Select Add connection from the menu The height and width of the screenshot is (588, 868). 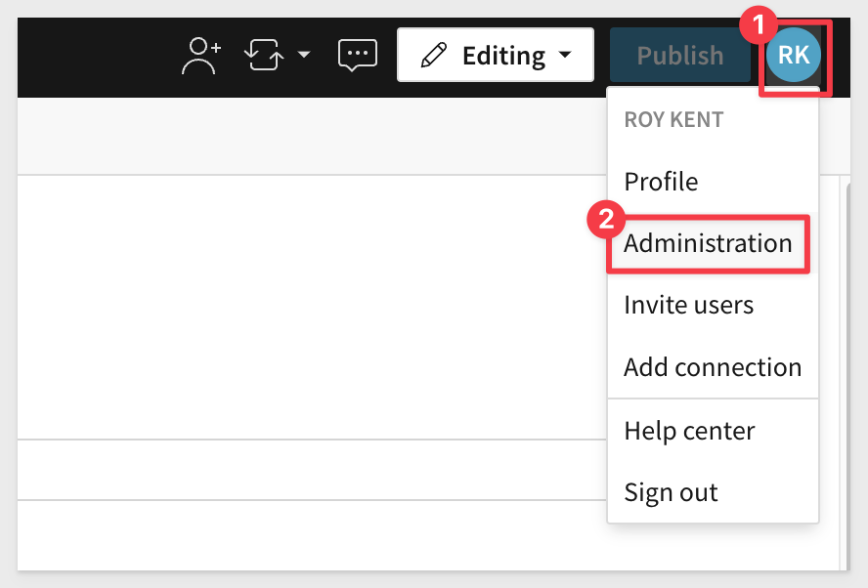pos(713,367)
